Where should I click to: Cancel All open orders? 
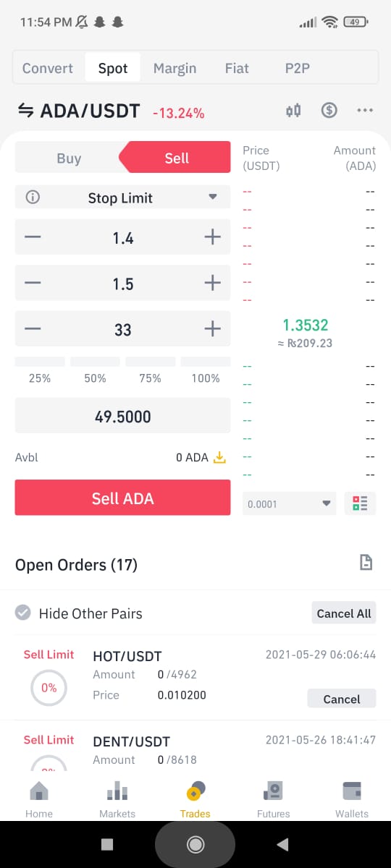pos(344,613)
